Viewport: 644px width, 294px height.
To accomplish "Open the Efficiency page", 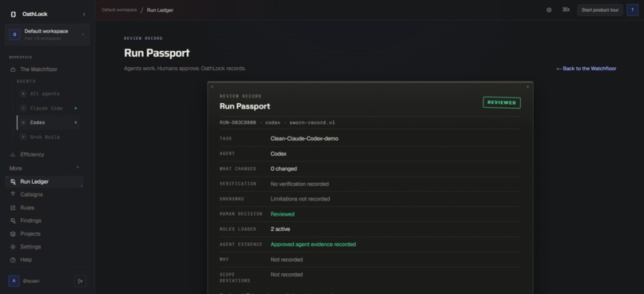I will 32,154.
